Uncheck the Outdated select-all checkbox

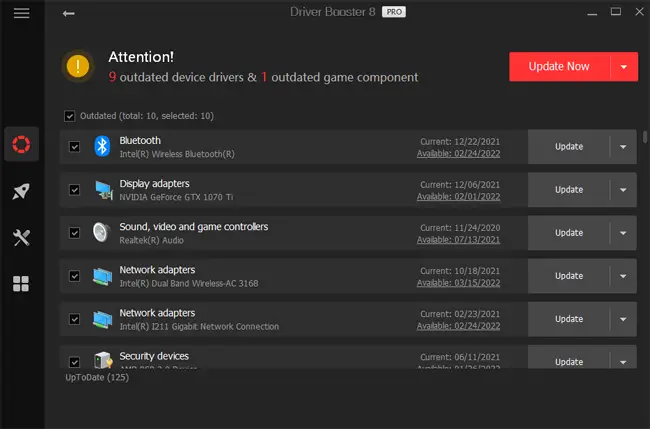tap(70, 116)
